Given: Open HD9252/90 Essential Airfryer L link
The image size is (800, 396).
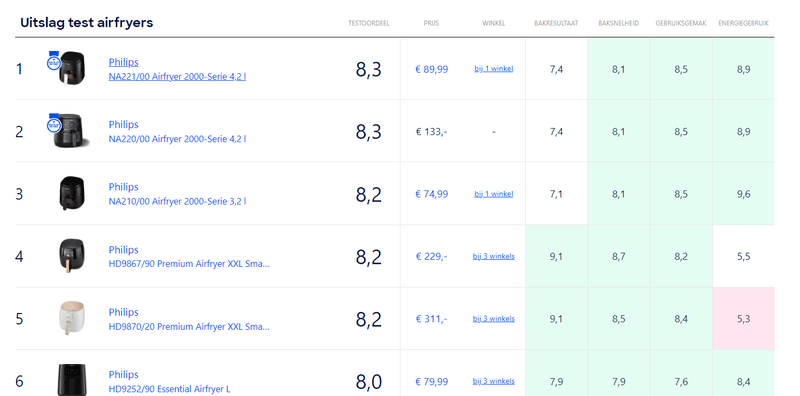Looking at the screenshot, I should point(169,389).
